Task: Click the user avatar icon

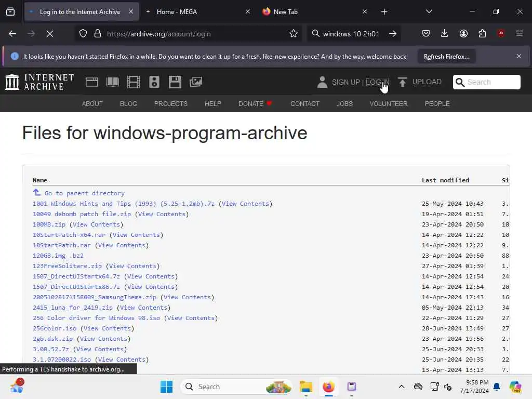Action: [322, 82]
